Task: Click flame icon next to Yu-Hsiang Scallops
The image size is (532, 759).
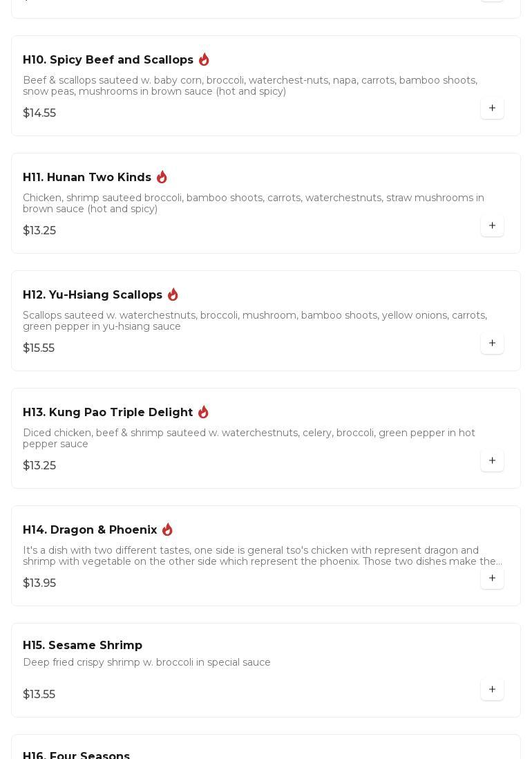Action: (173, 294)
